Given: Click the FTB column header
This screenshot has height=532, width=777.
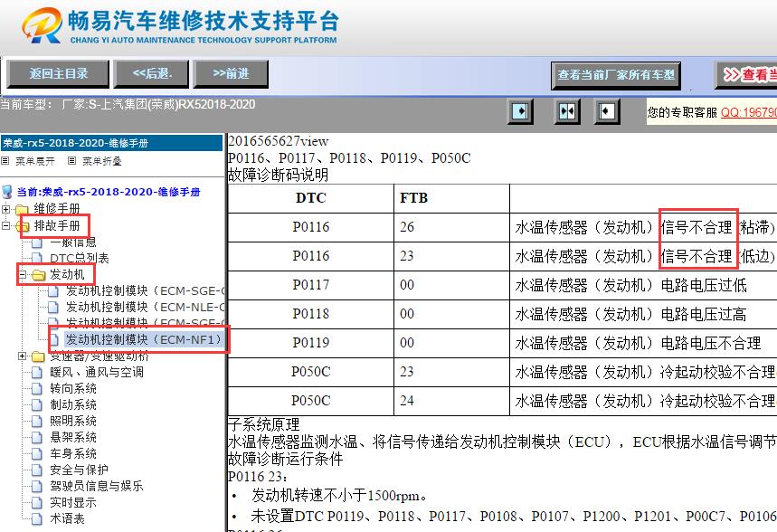Looking at the screenshot, I should [x=451, y=198].
